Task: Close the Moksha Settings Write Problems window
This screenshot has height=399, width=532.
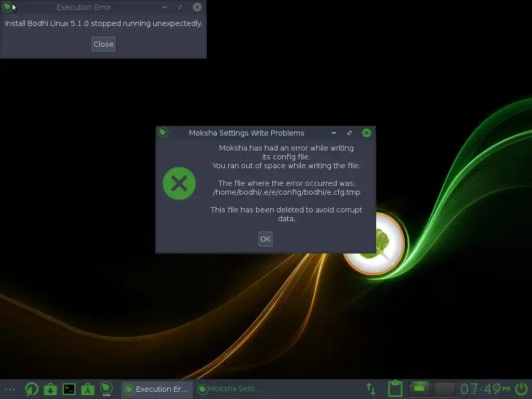Action: coord(366,132)
